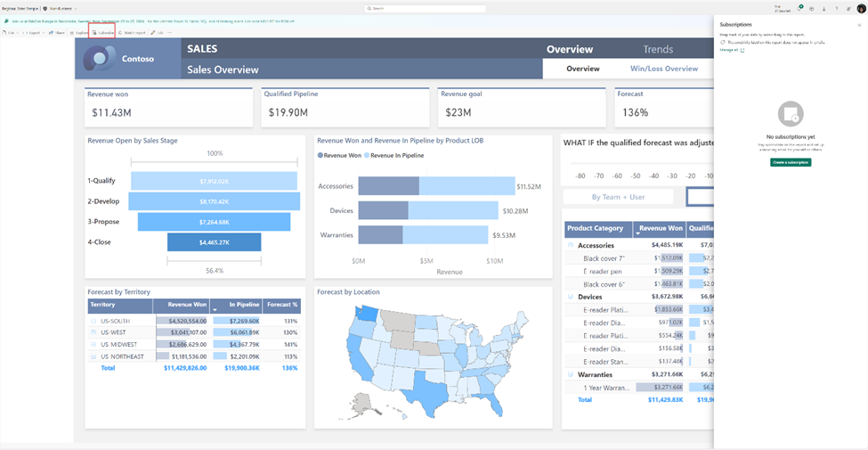Image resolution: width=868 pixels, height=450 pixels.
Task: Select the Warranties chart bar
Action: tap(423, 235)
